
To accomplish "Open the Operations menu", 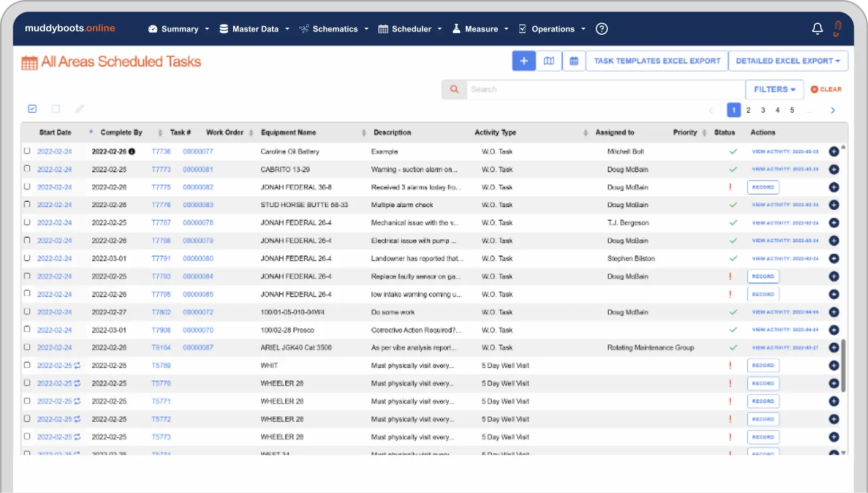I will [x=552, y=29].
